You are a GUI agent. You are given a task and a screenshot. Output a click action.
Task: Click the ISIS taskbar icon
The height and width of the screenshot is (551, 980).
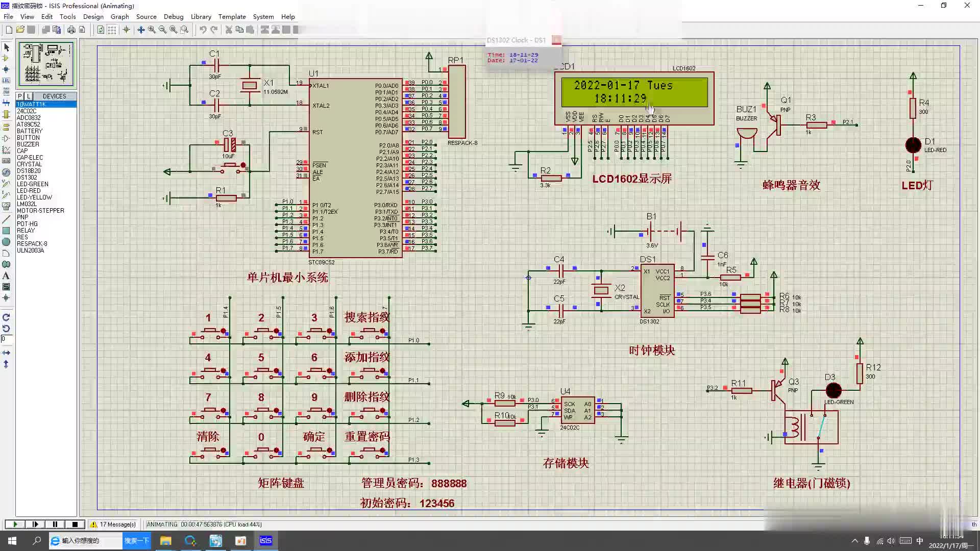[265, 540]
